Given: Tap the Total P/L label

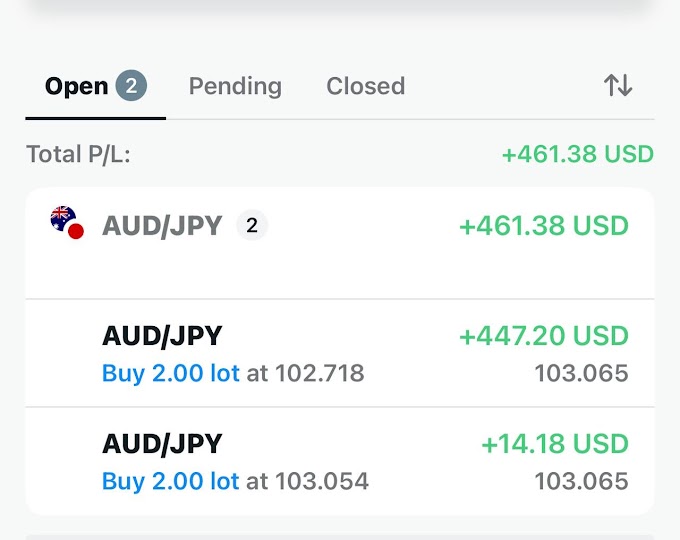Looking at the screenshot, I should click(78, 155).
